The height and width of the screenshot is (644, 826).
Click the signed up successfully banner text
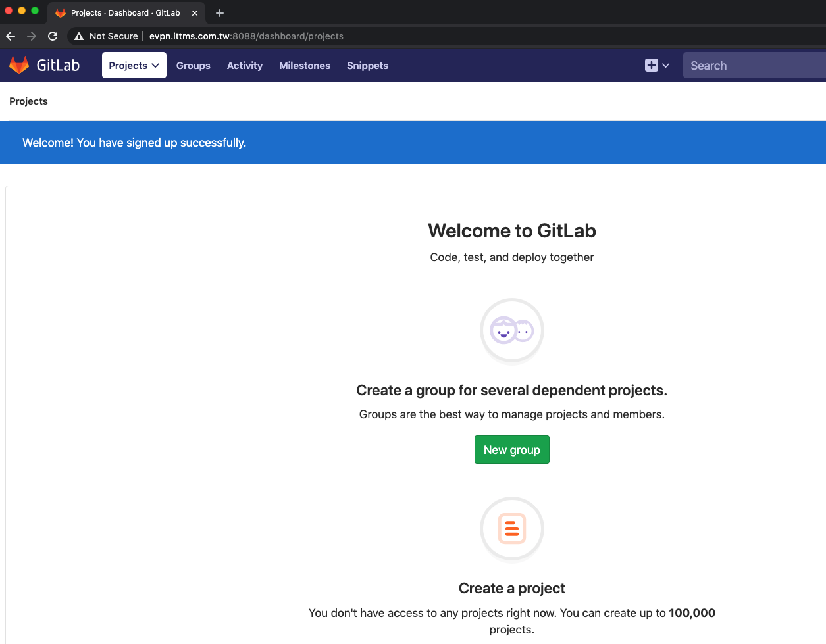pyautogui.click(x=134, y=143)
